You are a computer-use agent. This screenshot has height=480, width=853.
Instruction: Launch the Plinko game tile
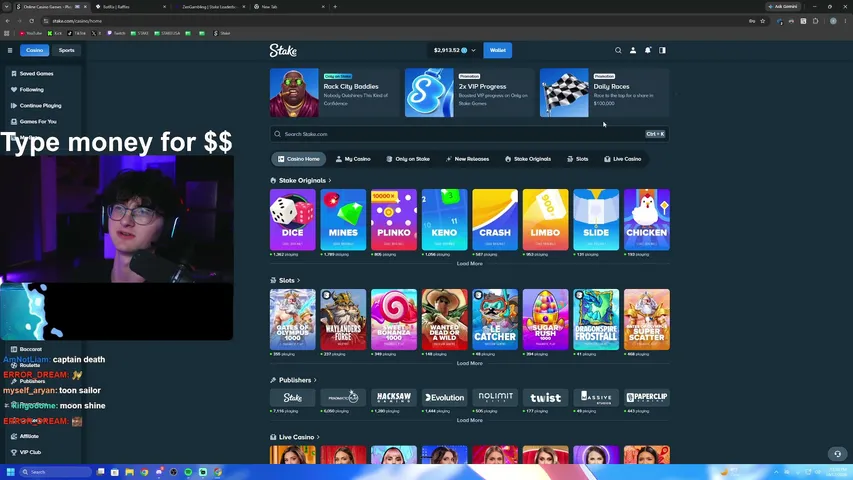click(394, 220)
